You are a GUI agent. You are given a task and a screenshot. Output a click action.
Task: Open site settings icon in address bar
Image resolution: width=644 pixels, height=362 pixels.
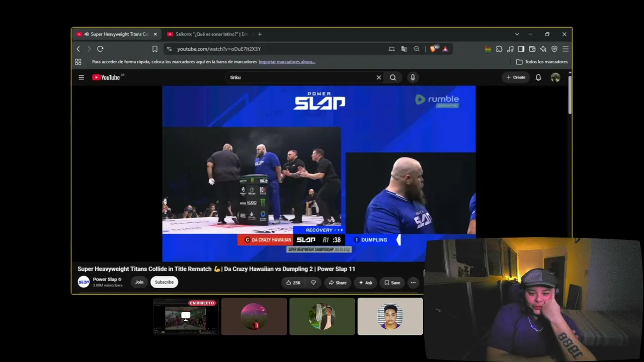(169, 49)
